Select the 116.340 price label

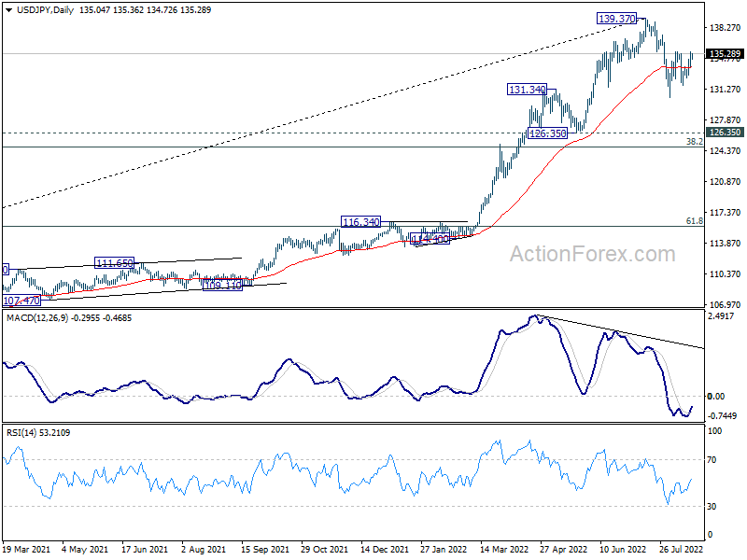360,222
